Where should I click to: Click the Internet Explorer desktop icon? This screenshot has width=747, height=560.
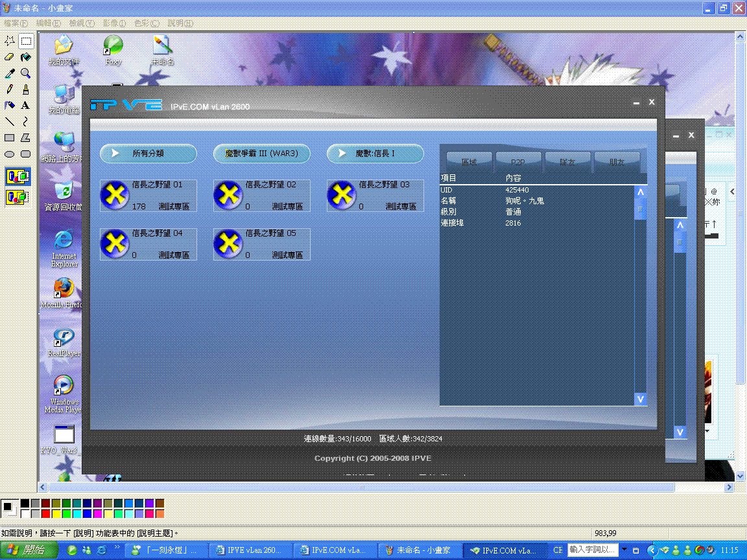[x=64, y=248]
